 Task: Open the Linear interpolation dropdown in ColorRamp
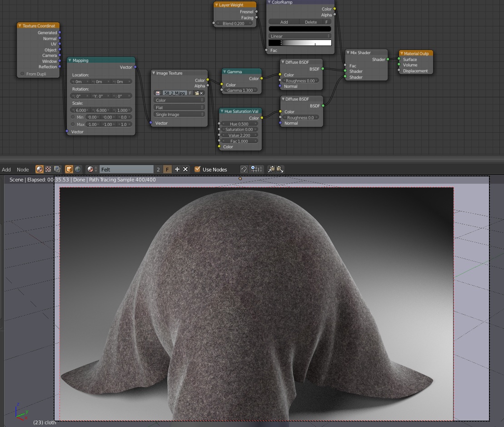point(299,36)
